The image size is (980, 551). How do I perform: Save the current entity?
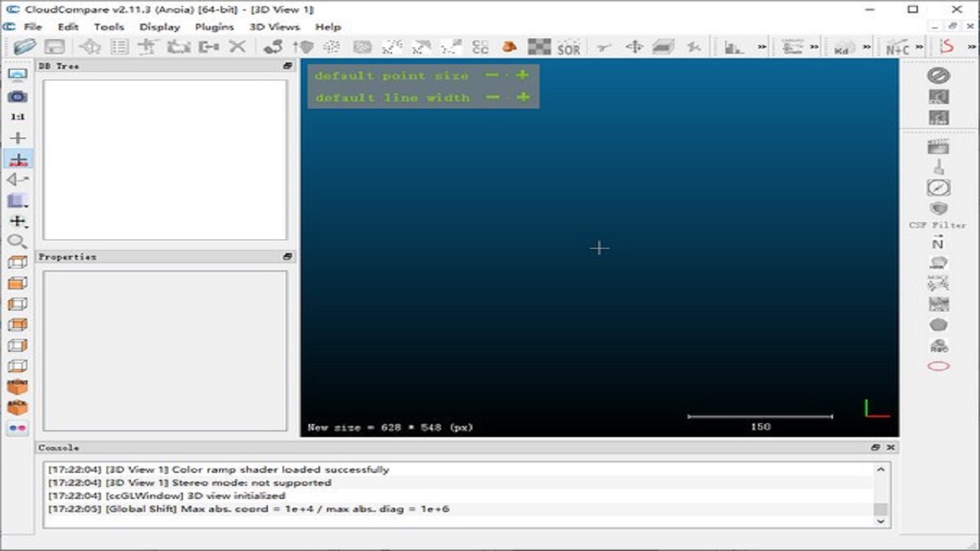pyautogui.click(x=55, y=47)
